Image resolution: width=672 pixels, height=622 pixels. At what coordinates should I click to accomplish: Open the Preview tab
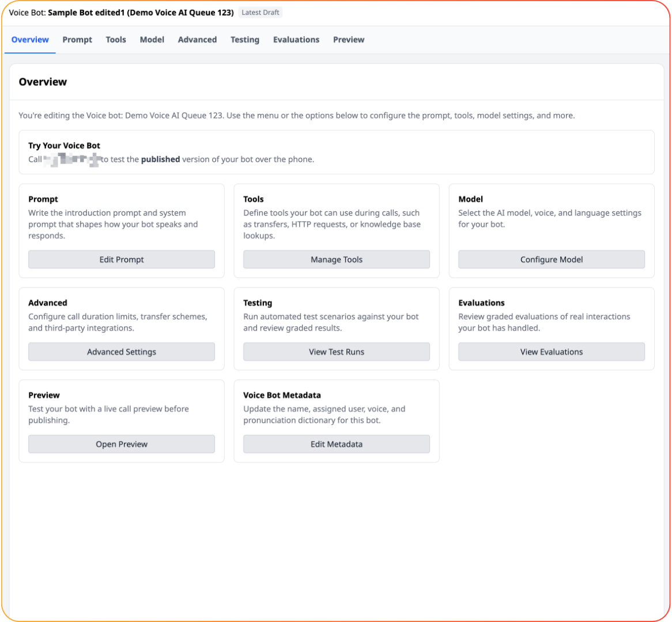tap(349, 40)
